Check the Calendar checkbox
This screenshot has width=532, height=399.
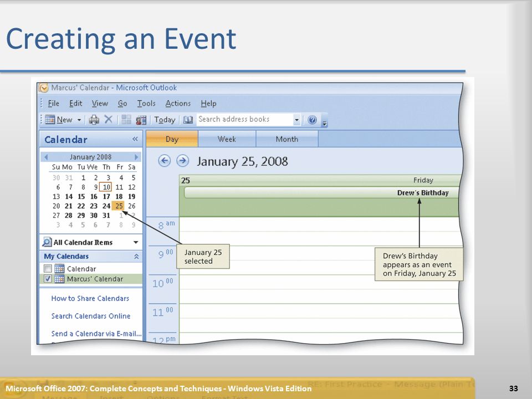click(x=48, y=269)
